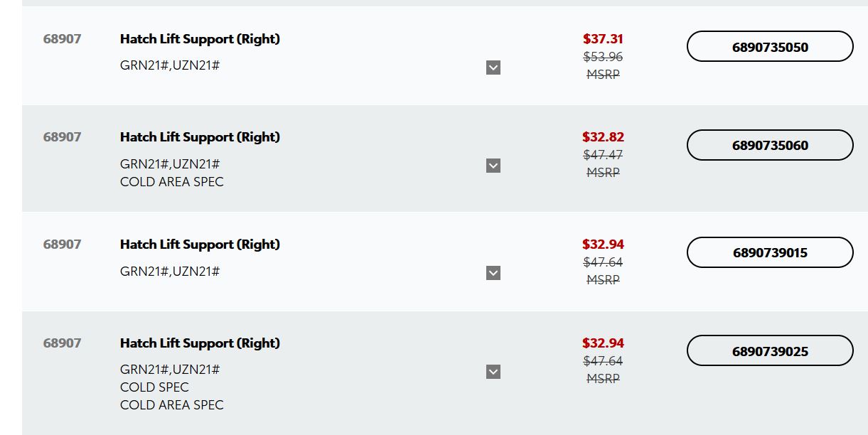
Task: Expand details arrow for part 6890735050
Action: coord(493,68)
